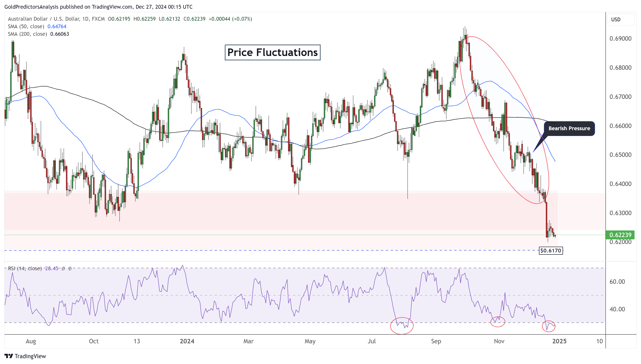Click the +0.00044 (+0.07%) change value
641x364 pixels.
point(230,19)
